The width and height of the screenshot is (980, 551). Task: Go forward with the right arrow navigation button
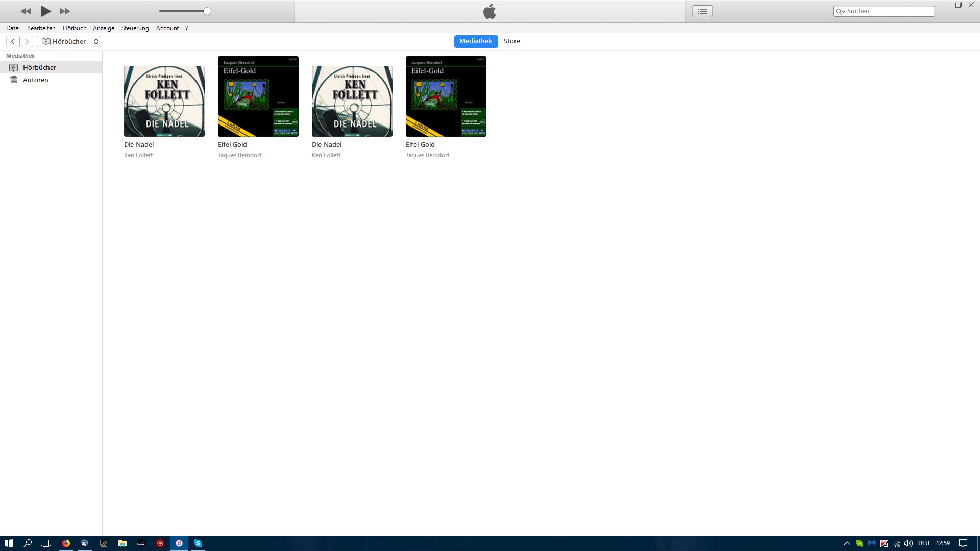(27, 42)
